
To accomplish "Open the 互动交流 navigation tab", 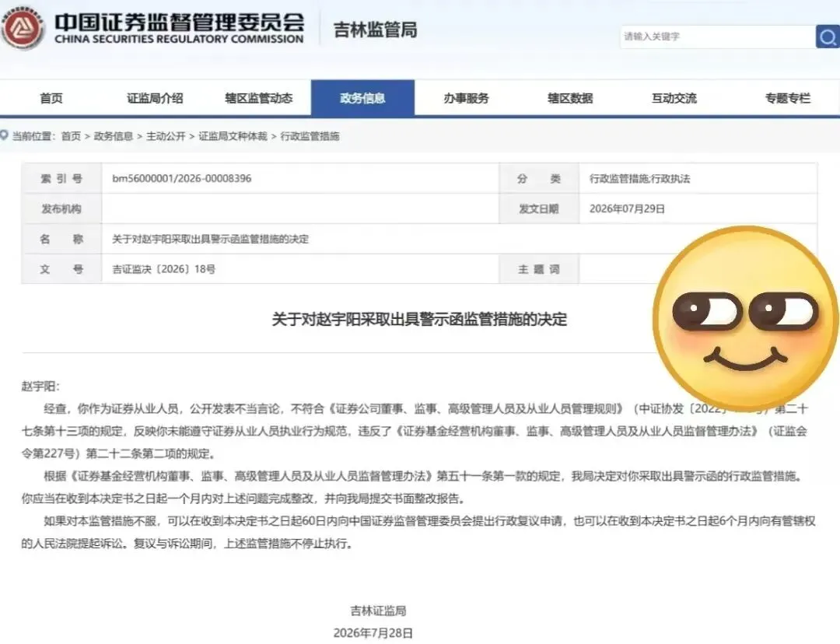I will click(674, 98).
